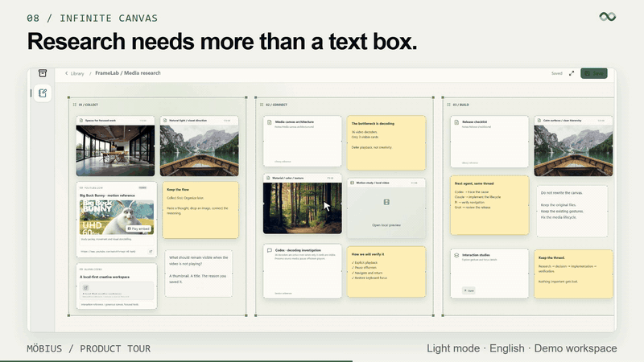Click Open button in Interaction studies card
This screenshot has width=644, height=362.
tap(469, 290)
